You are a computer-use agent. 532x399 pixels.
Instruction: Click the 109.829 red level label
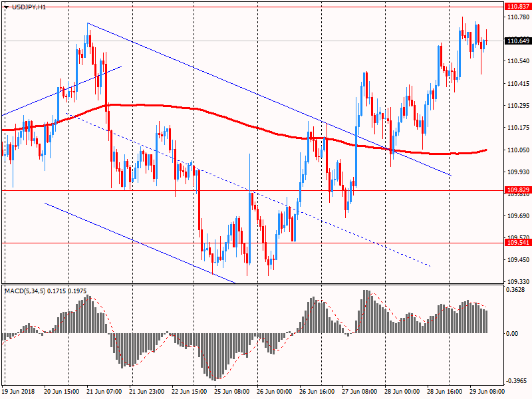(x=518, y=190)
